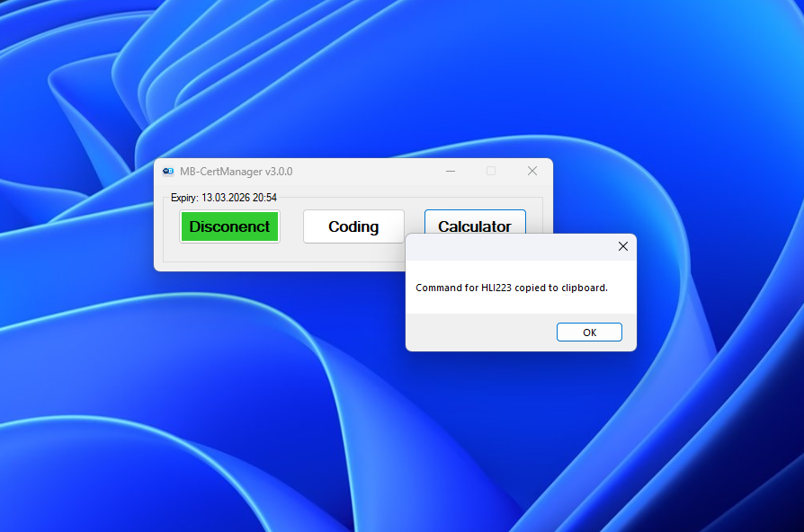
Task: Minimize the MB-CertManager window
Action: (x=450, y=171)
